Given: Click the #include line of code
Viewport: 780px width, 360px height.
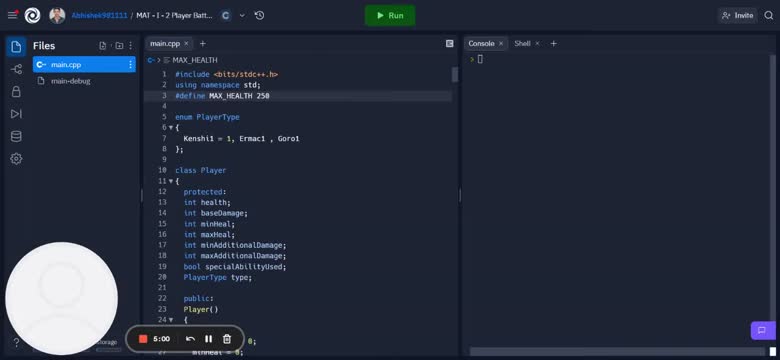Looking at the screenshot, I should tap(226, 74).
